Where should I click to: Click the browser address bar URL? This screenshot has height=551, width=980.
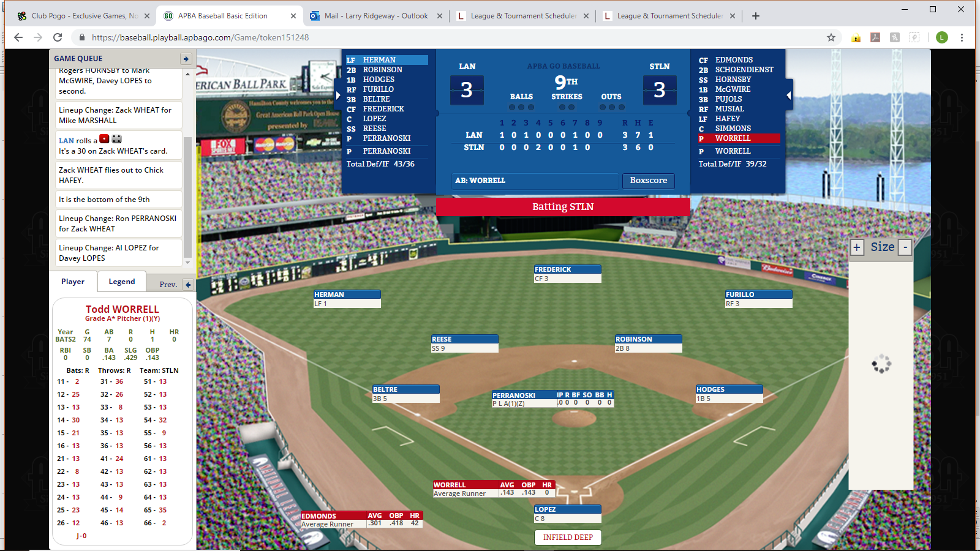click(200, 37)
